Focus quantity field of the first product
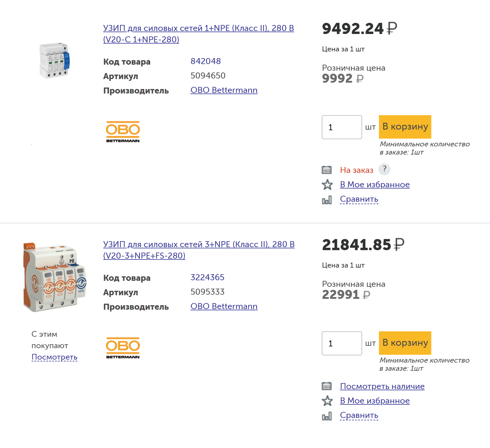490x448 pixels. [x=342, y=127]
